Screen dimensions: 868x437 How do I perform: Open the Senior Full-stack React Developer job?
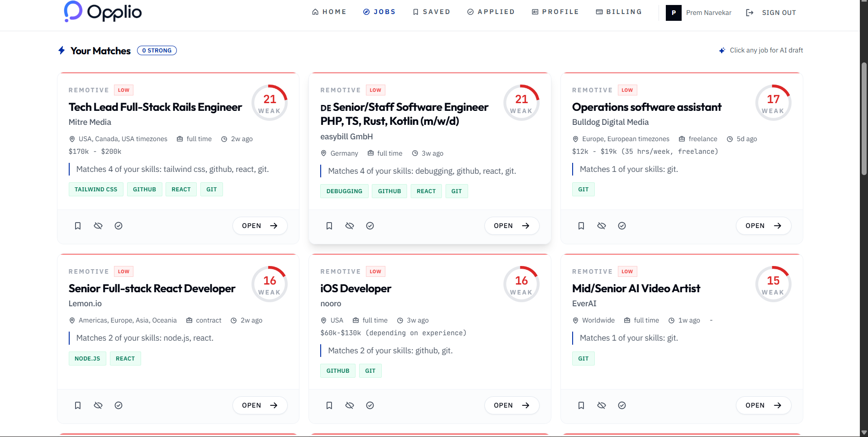click(260, 405)
